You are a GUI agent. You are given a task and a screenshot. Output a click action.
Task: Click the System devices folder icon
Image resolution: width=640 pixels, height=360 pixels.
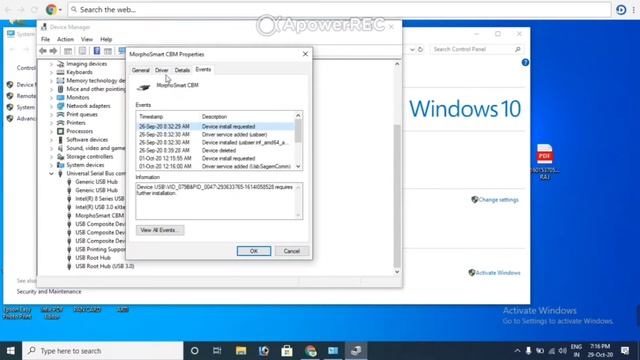[x=60, y=165]
